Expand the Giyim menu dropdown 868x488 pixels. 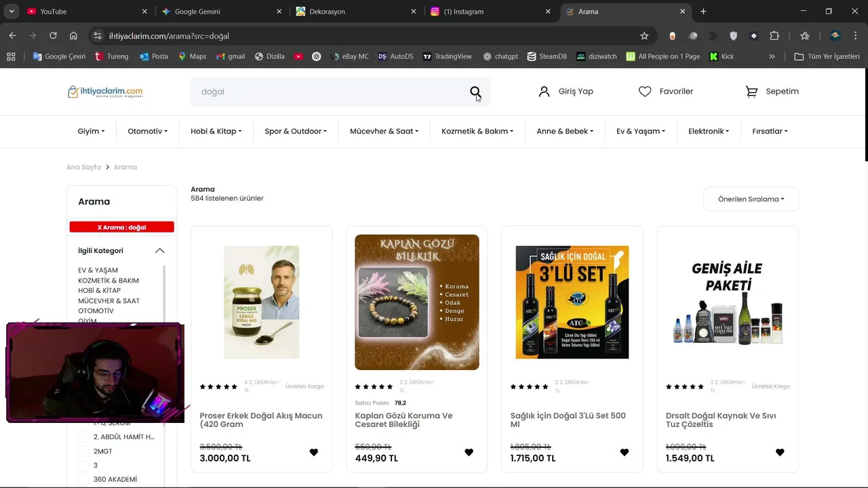[x=92, y=131]
